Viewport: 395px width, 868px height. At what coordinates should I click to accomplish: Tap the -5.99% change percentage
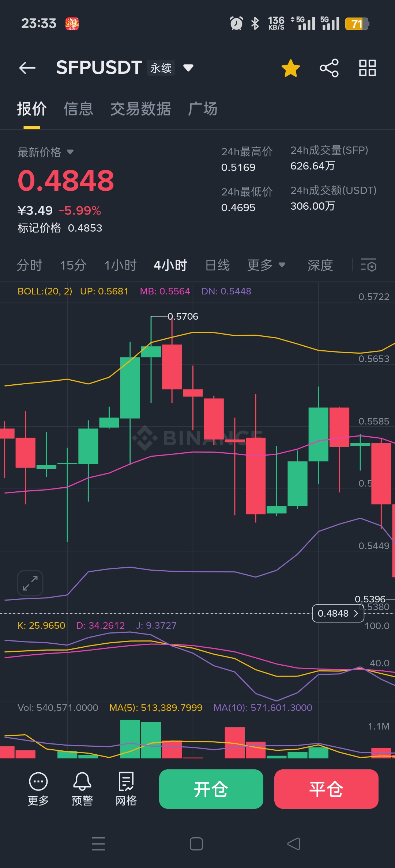tap(80, 210)
